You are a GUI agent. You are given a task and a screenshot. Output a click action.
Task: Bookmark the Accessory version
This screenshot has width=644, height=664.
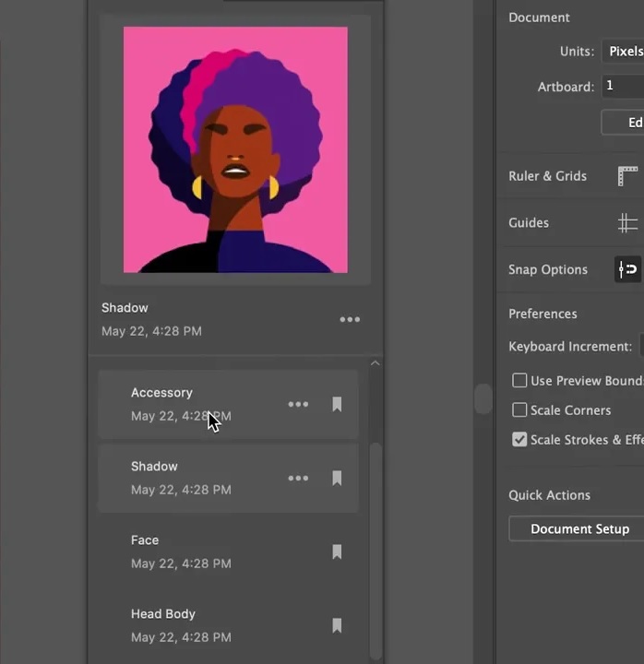pos(337,404)
